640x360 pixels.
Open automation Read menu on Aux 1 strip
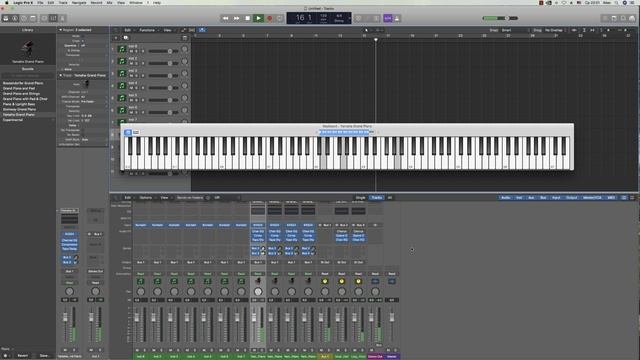coord(325,274)
